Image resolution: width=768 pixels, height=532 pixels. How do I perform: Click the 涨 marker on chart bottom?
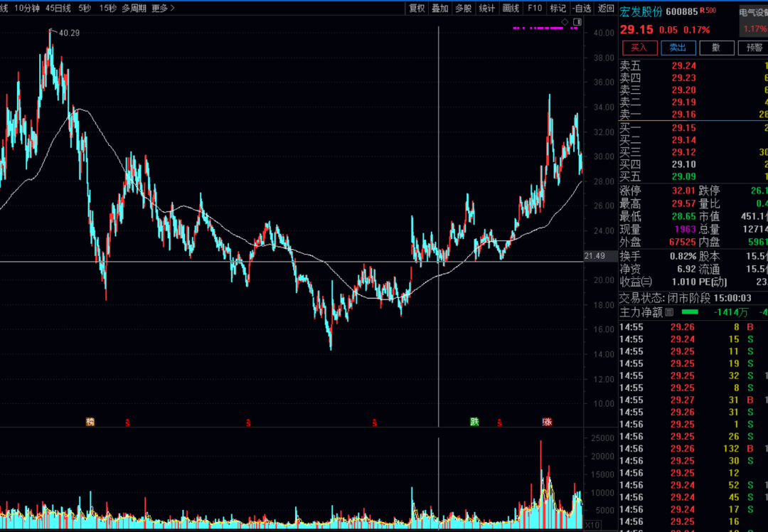(547, 422)
